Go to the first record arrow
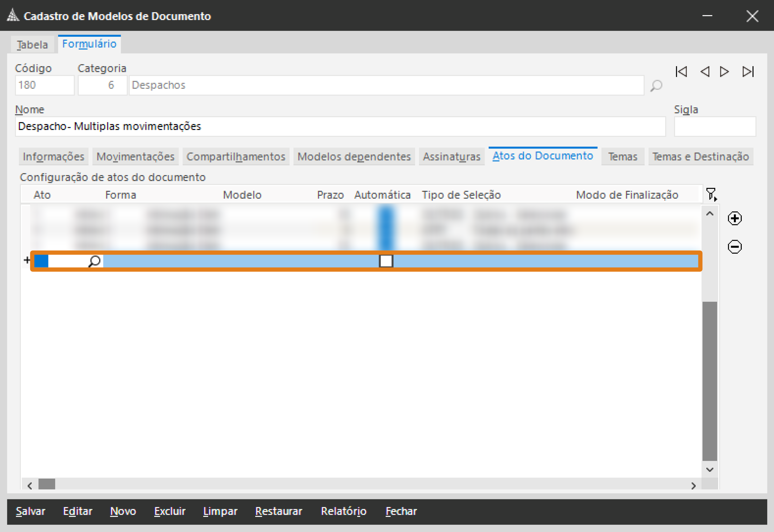 [x=681, y=72]
